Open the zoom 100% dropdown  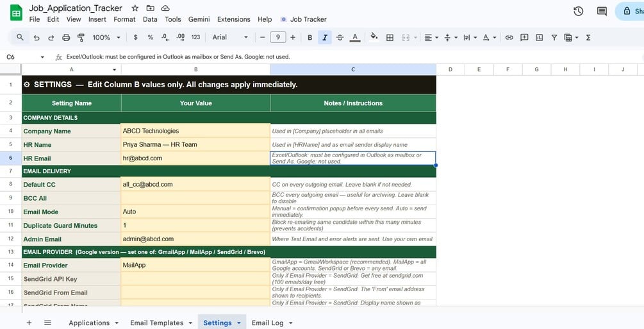point(106,37)
